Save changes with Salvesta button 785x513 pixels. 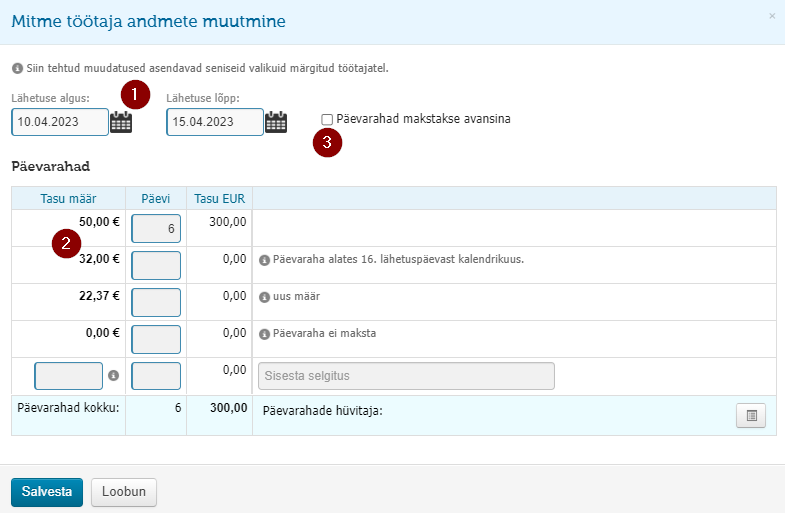pyautogui.click(x=47, y=492)
